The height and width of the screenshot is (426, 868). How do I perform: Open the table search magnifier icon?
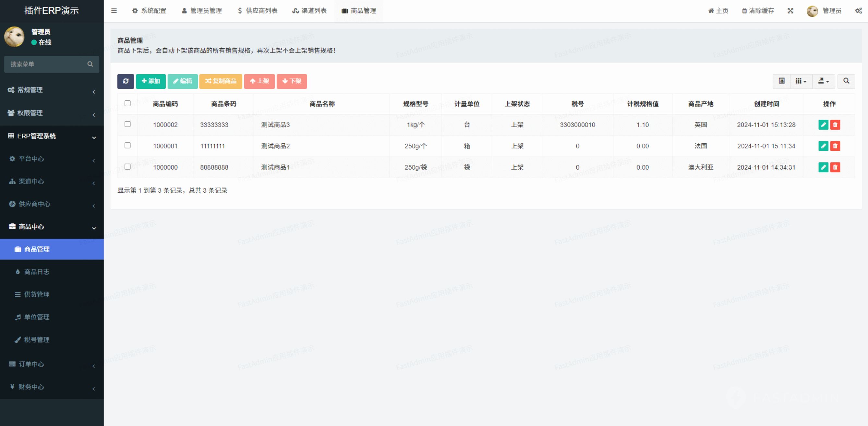(x=846, y=81)
